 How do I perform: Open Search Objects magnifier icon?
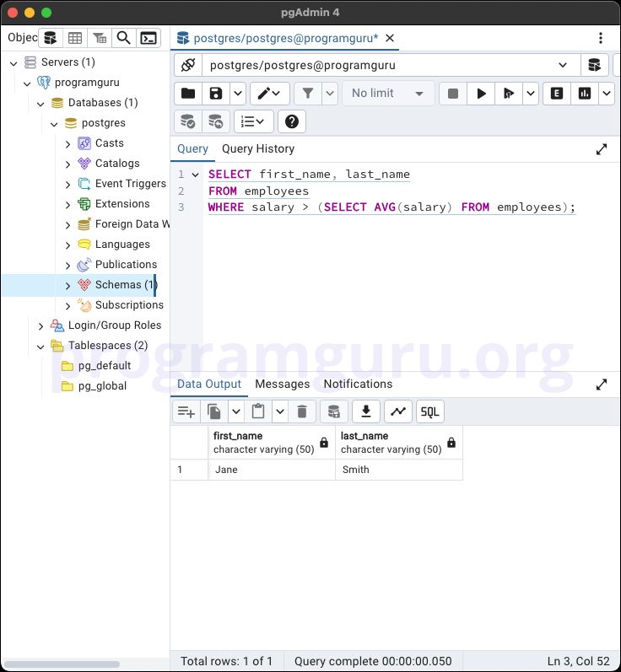(x=124, y=38)
